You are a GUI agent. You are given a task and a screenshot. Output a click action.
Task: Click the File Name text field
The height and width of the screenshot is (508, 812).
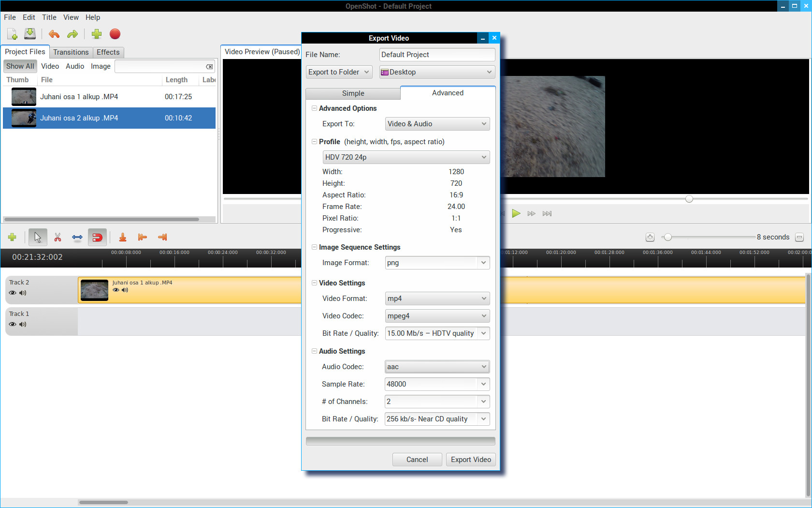tap(436, 55)
